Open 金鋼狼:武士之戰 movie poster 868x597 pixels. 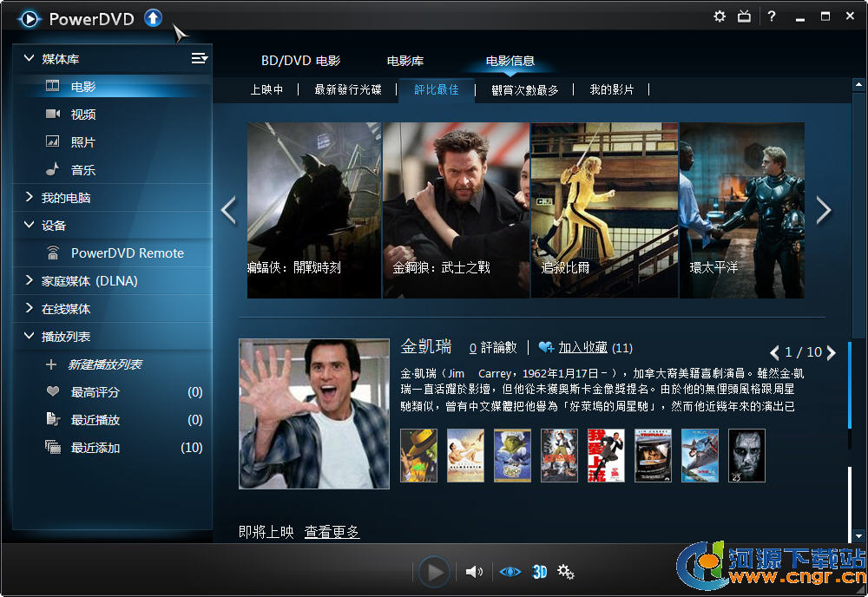tap(457, 210)
